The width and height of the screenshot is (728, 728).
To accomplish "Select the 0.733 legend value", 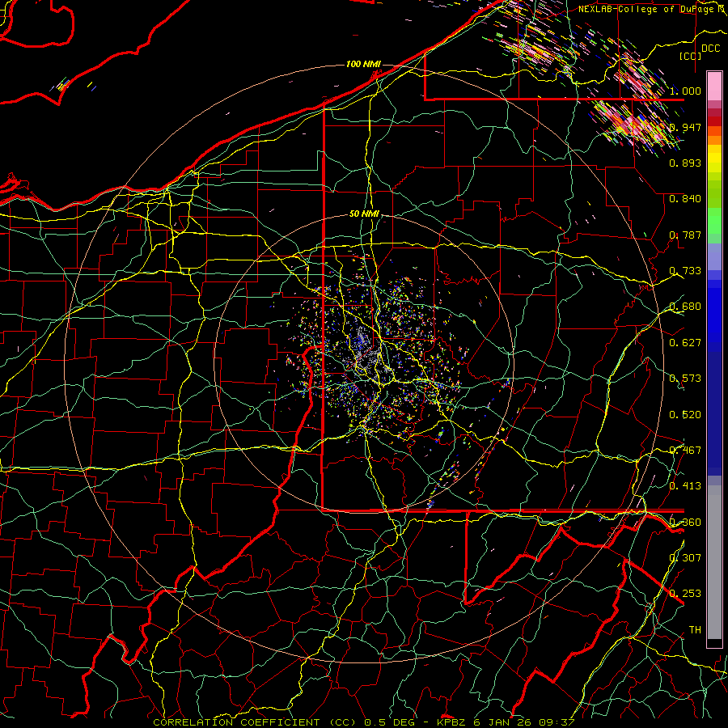I will [685, 271].
